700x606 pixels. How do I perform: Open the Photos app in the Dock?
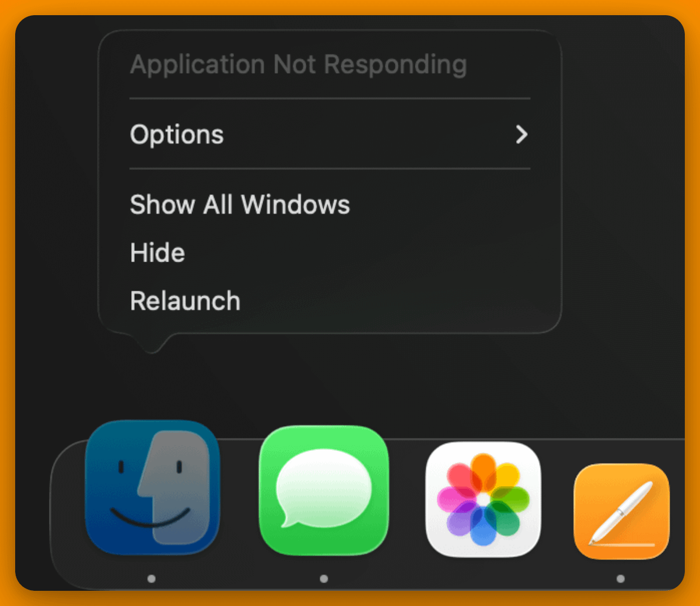[483, 500]
